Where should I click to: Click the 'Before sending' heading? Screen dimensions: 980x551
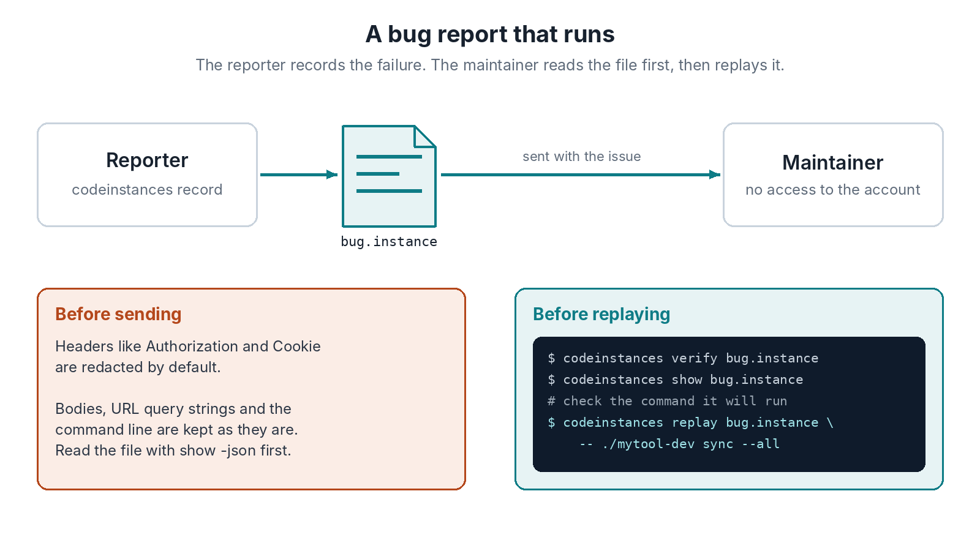[x=118, y=314]
